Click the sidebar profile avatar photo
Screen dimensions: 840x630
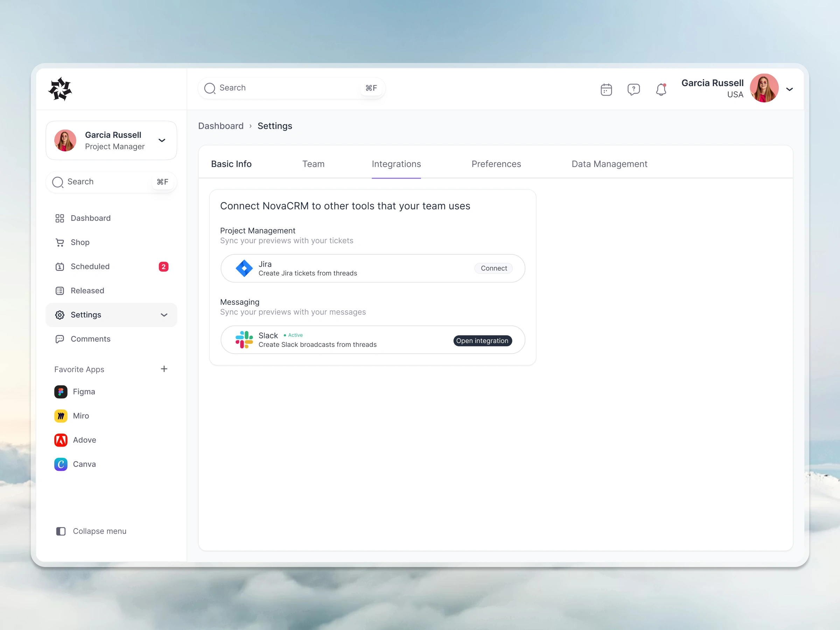coord(65,140)
